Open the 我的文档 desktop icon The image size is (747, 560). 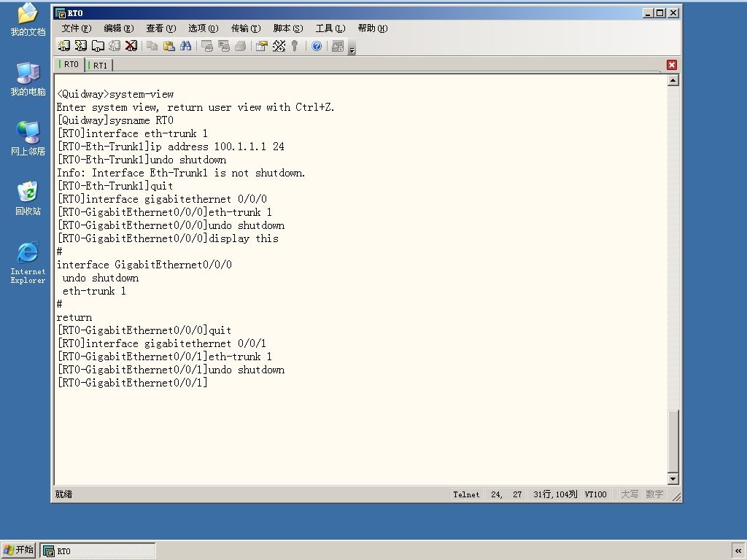[28, 20]
